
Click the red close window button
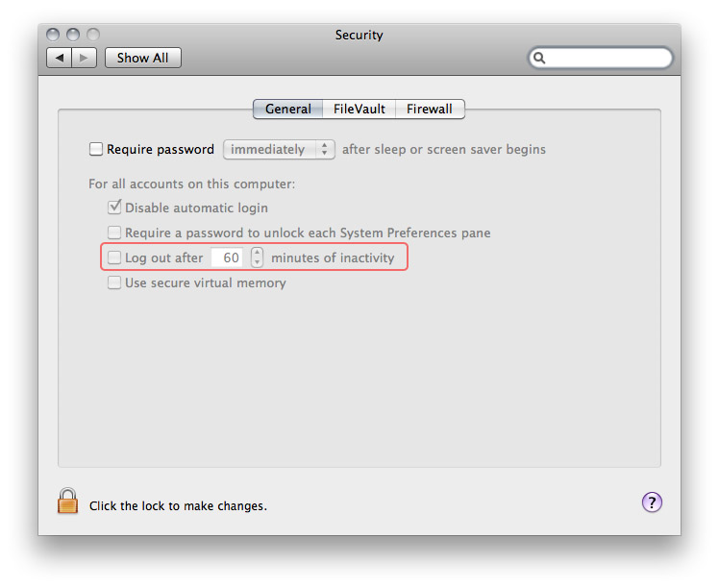[x=53, y=35]
